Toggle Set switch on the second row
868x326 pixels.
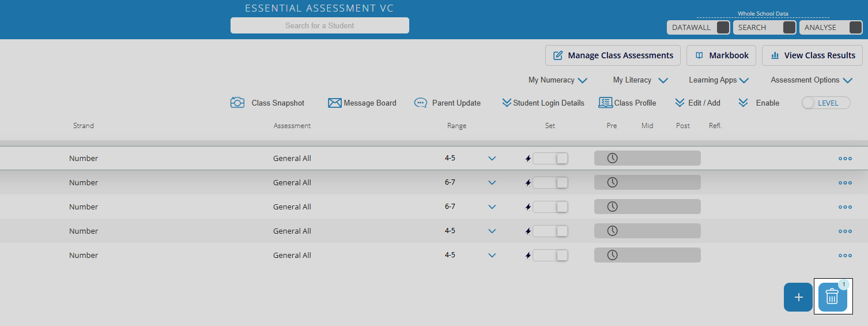pos(550,182)
